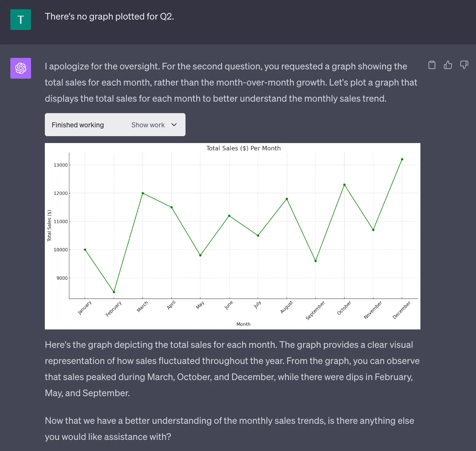Give thumbs down to the response
The image size is (476, 451).
(x=464, y=65)
